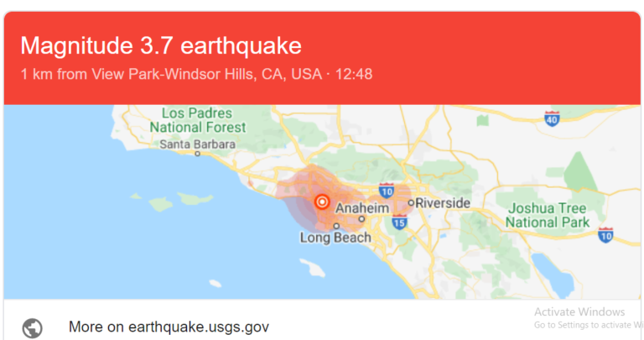This screenshot has width=644, height=340.
Task: Open More on earthquake.usgs.gov link
Action: [x=169, y=327]
